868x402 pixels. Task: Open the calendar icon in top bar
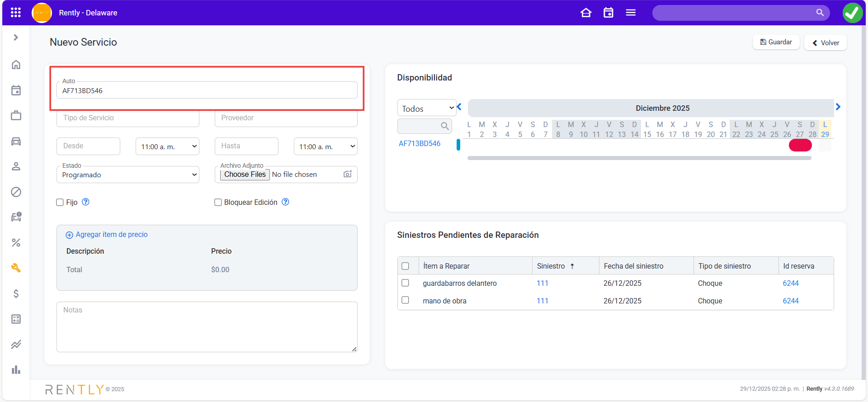609,13
